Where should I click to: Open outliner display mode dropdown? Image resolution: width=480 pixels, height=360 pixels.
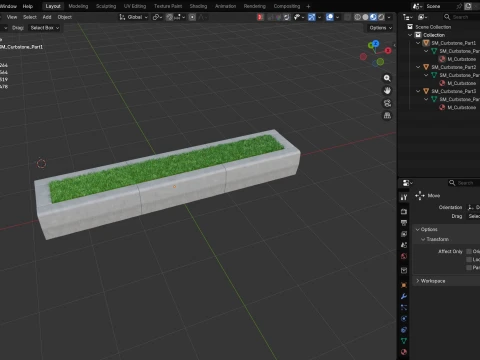click(x=423, y=17)
